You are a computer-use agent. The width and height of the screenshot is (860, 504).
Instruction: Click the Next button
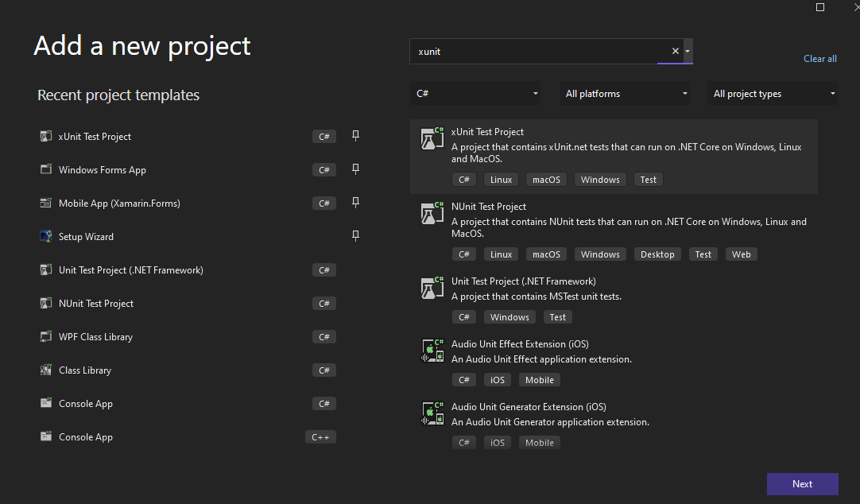(802, 484)
